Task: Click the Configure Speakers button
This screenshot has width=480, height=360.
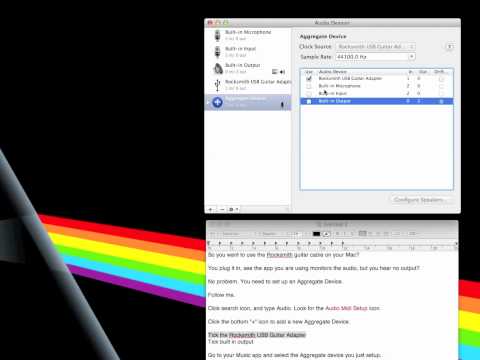Action: coord(421,200)
